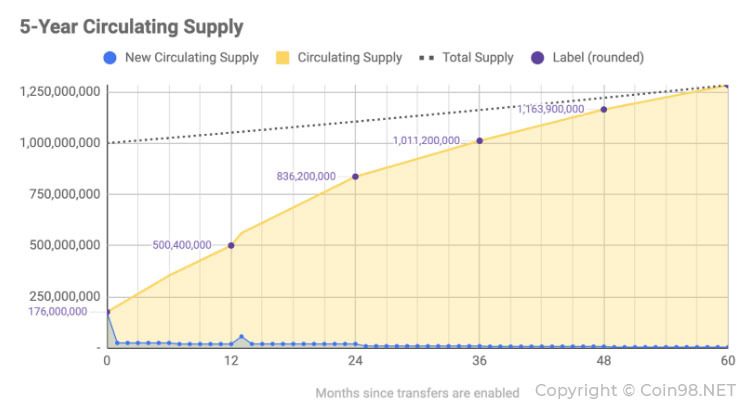Screen dimensions: 756x411
Task: Select the 836,200,000 data point at month 24
Action: click(x=355, y=177)
